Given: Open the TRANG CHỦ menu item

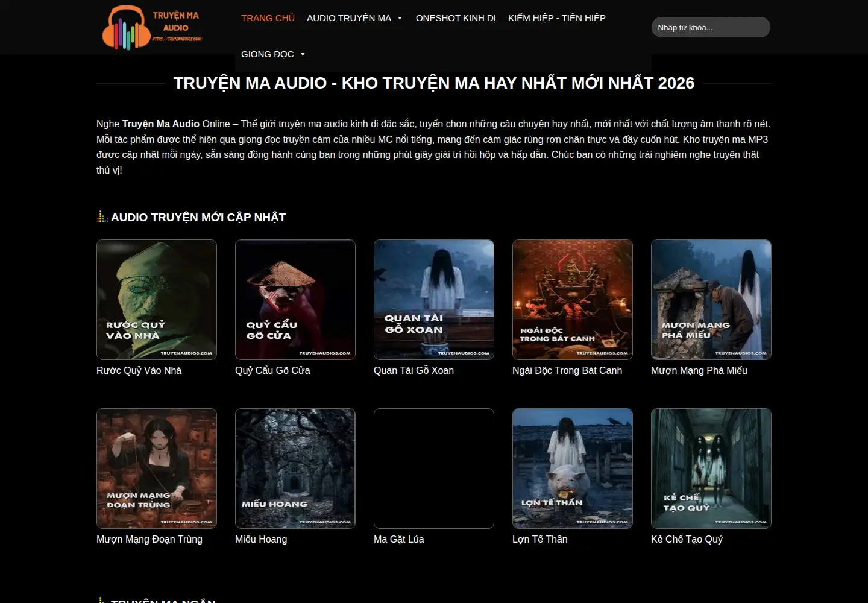Looking at the screenshot, I should pos(268,18).
